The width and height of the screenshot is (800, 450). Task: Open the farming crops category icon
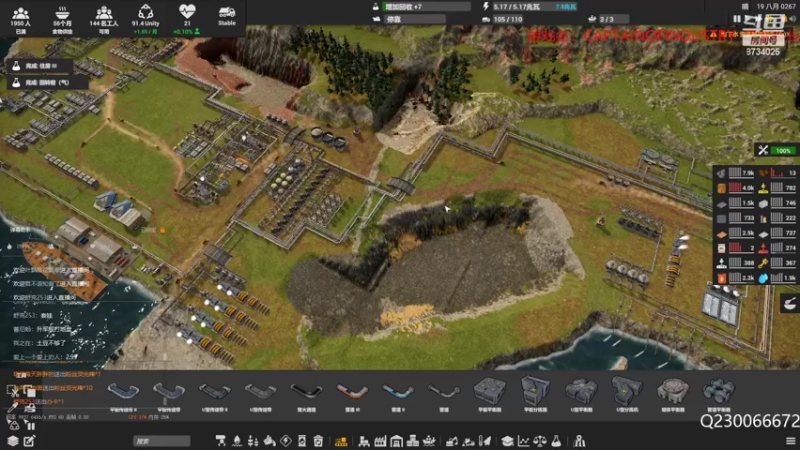pyautogui.click(x=253, y=441)
